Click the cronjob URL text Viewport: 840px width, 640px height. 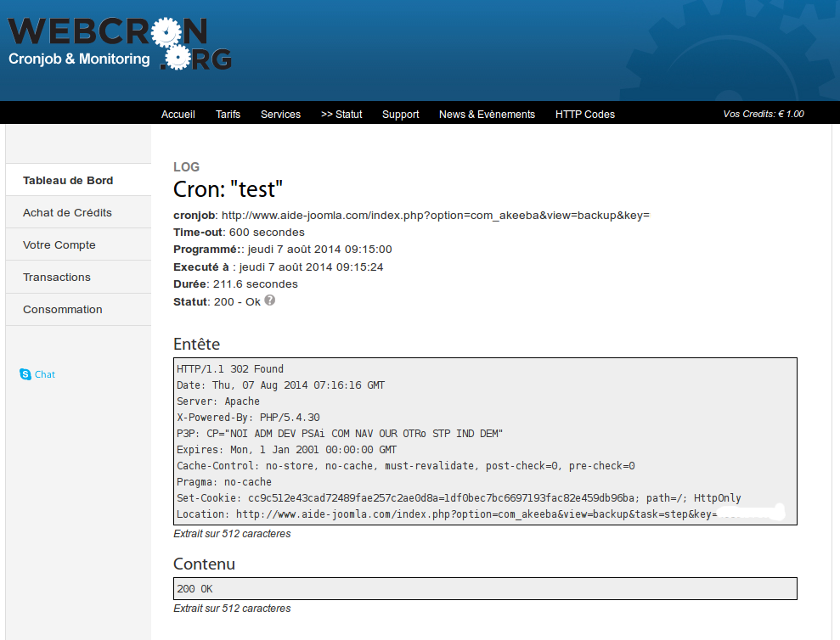click(435, 216)
